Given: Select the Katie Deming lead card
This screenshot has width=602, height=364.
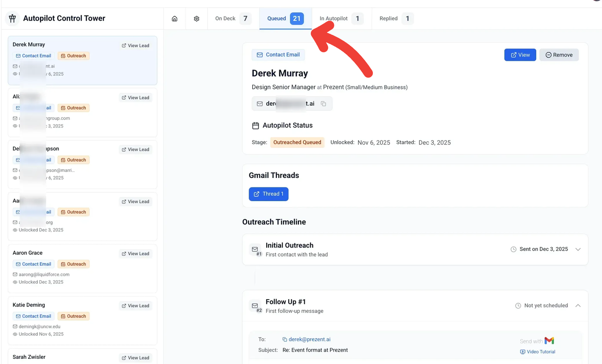Looking at the screenshot, I should click(x=83, y=321).
